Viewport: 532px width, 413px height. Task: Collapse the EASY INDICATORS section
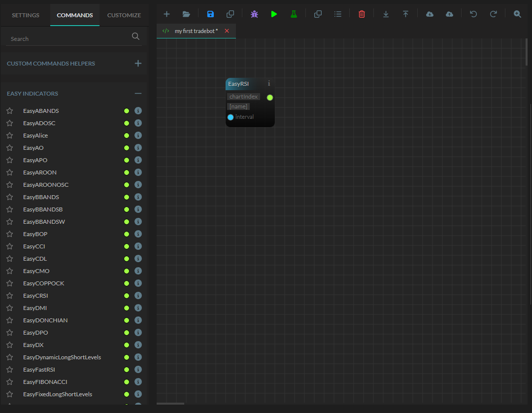point(138,93)
